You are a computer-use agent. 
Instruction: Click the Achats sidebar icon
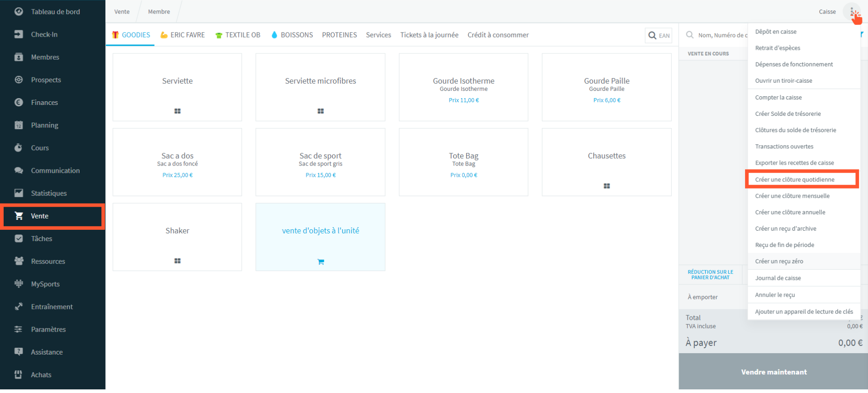pos(19,374)
